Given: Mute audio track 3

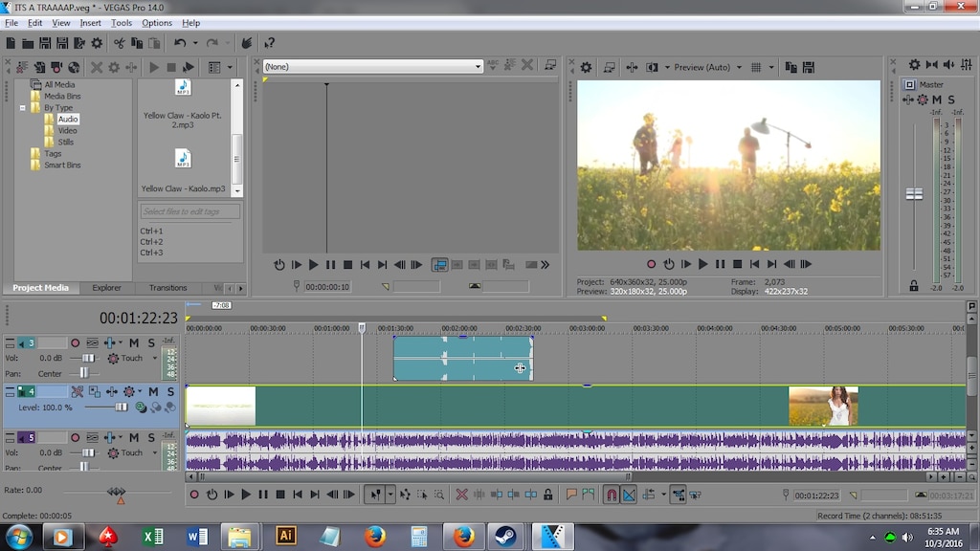Looking at the screenshot, I should point(134,342).
